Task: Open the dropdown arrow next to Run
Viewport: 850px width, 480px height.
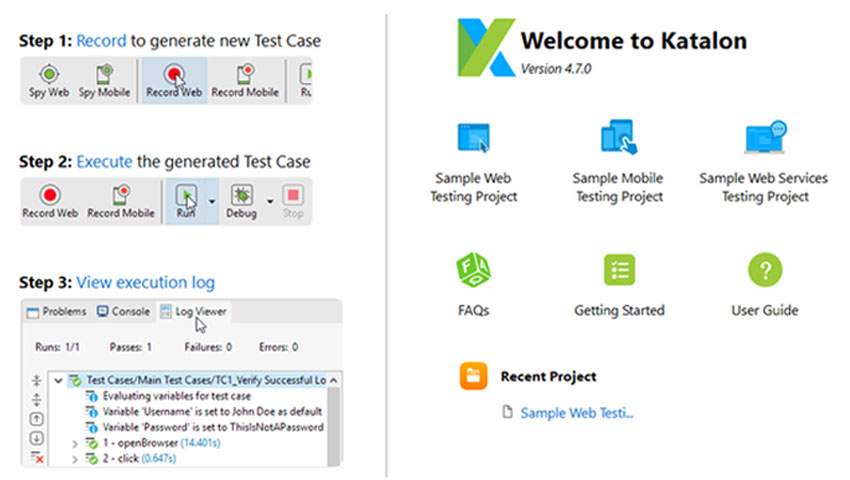Action: click(212, 201)
